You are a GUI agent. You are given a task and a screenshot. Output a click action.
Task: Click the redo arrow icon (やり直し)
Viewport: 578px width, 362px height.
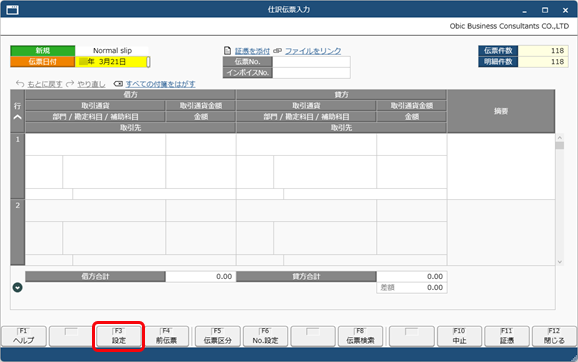click(70, 84)
